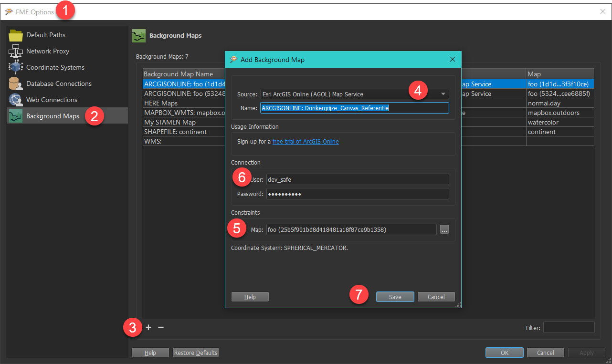Go to Database Connections

(67, 83)
